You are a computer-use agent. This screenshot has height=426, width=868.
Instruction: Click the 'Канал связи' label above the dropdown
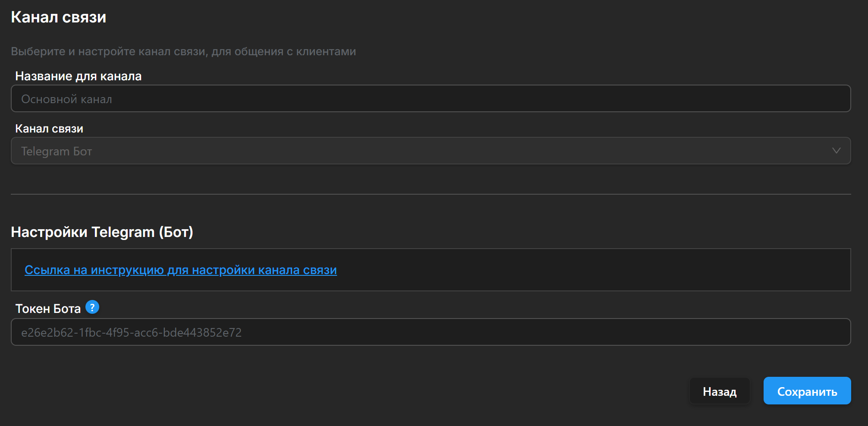49,129
